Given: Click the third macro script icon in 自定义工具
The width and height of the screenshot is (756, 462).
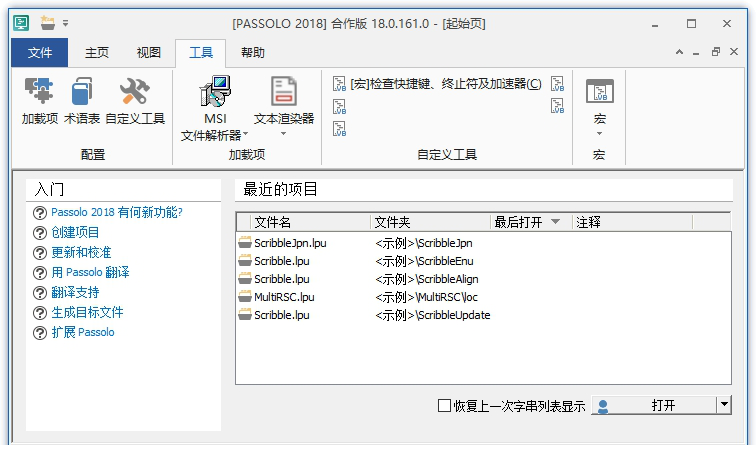Looking at the screenshot, I should coord(339,129).
